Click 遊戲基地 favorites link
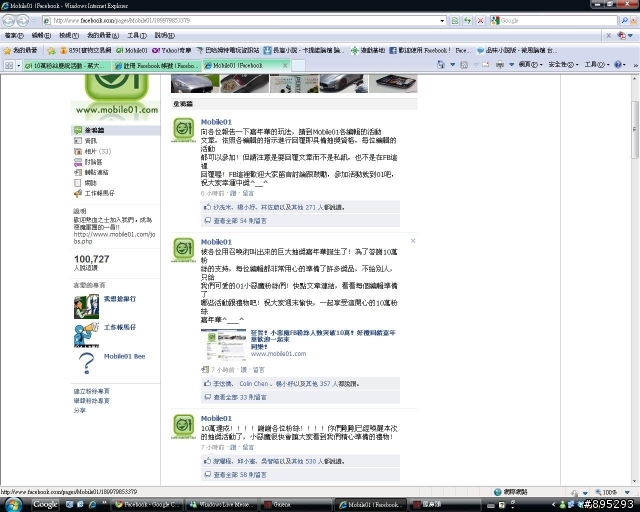 pyautogui.click(x=368, y=51)
